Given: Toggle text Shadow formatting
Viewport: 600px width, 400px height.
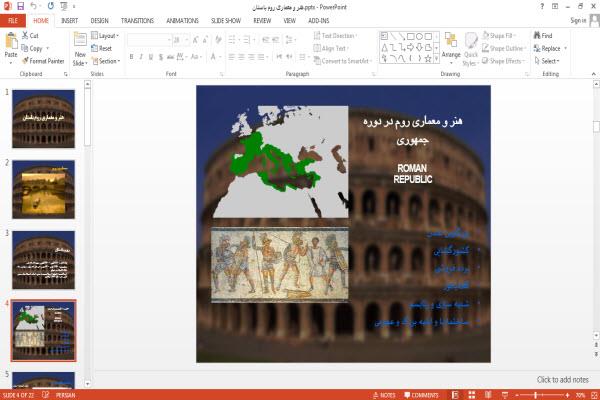Looking at the screenshot, I should coord(161,57).
